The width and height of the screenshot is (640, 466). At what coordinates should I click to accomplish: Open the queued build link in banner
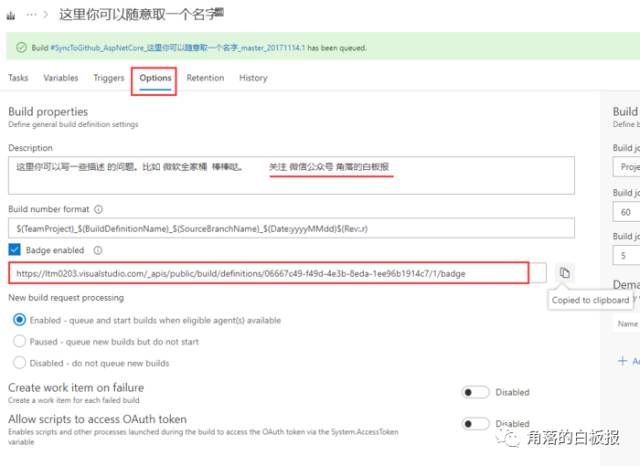click(x=178, y=48)
